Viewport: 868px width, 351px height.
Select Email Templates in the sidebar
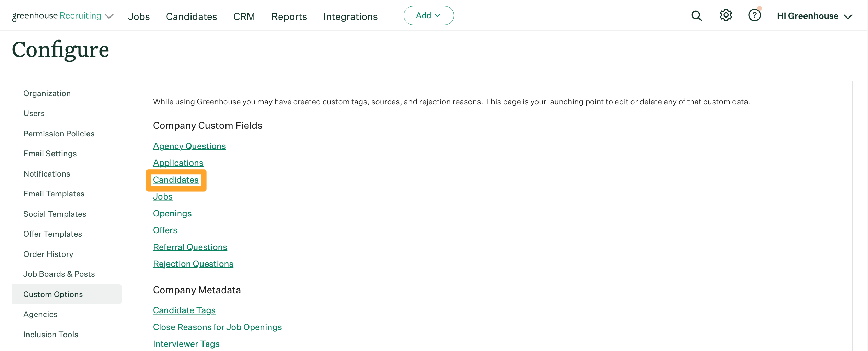(x=54, y=194)
